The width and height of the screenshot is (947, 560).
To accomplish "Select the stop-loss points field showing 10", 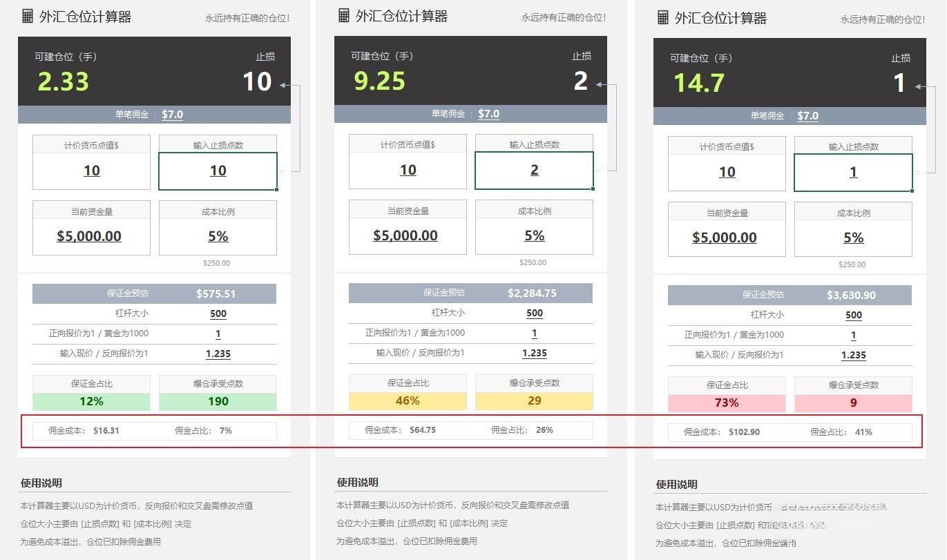I will [218, 171].
